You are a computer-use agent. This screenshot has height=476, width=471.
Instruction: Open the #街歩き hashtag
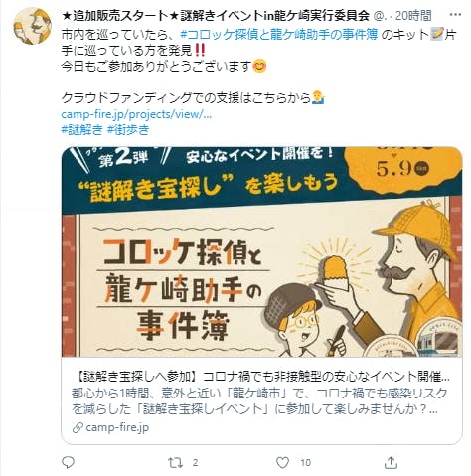[128, 129]
